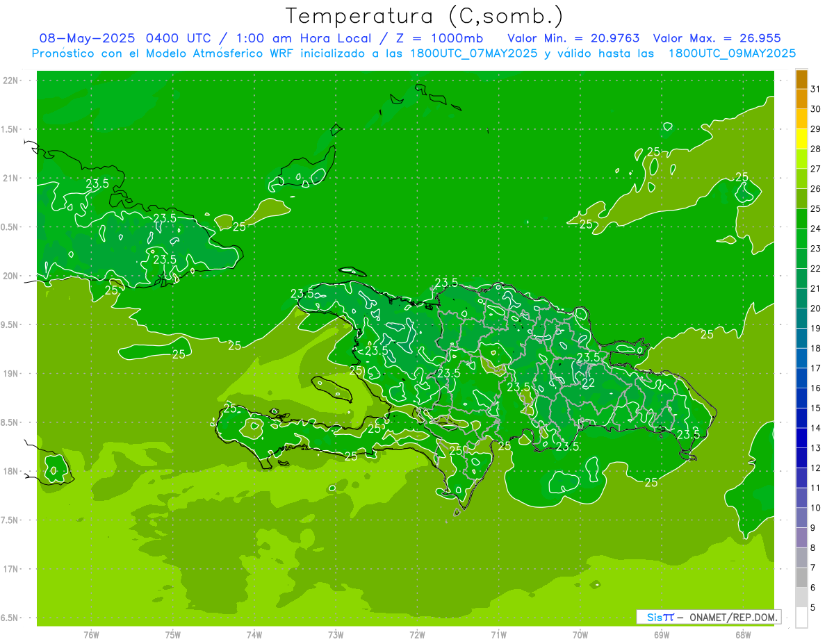Click the '6' color bar label
This screenshot has height=644, width=834.
814,588
